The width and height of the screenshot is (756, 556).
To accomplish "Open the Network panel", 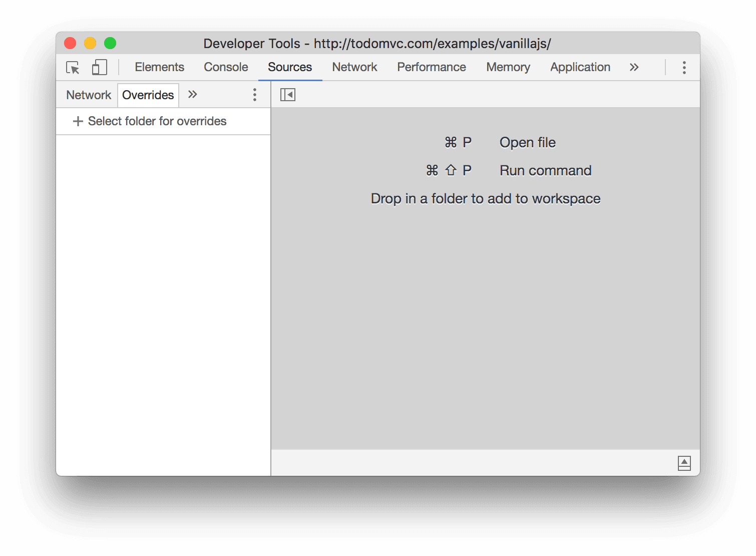I will pos(354,67).
